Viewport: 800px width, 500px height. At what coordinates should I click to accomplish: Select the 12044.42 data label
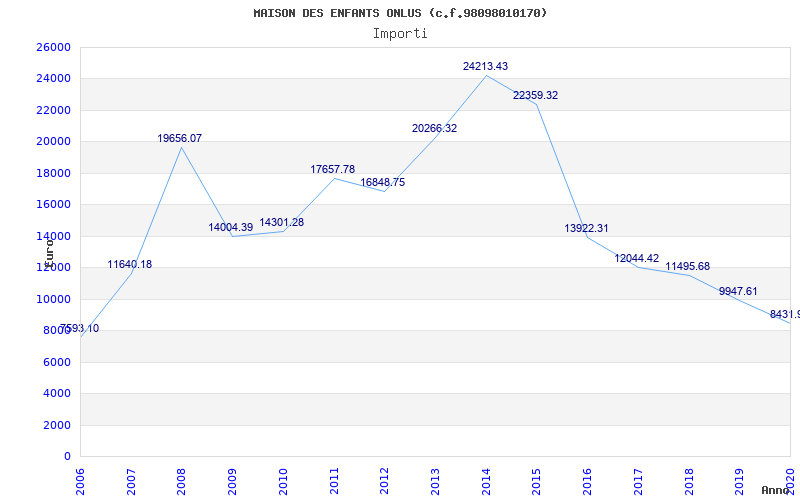pos(636,259)
